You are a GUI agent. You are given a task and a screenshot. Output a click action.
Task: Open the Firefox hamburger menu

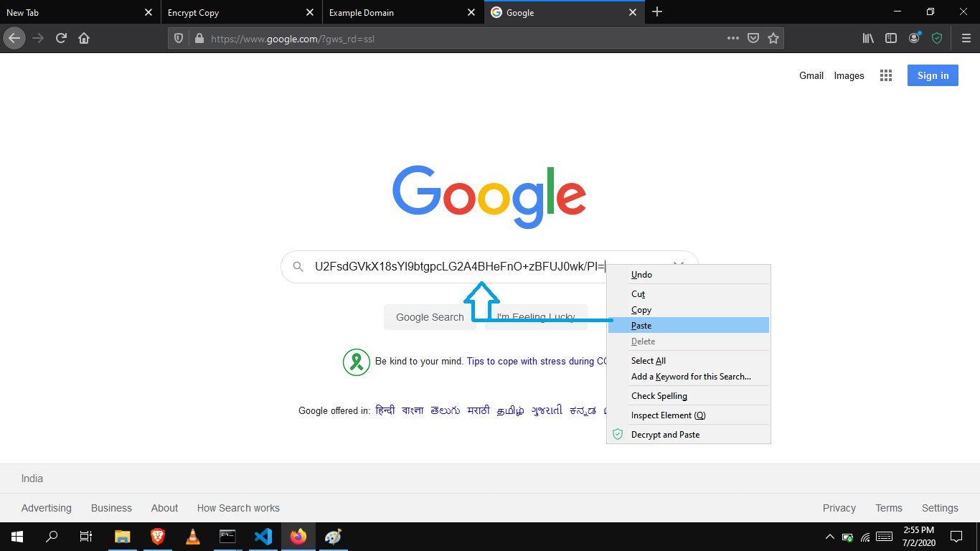coord(966,38)
